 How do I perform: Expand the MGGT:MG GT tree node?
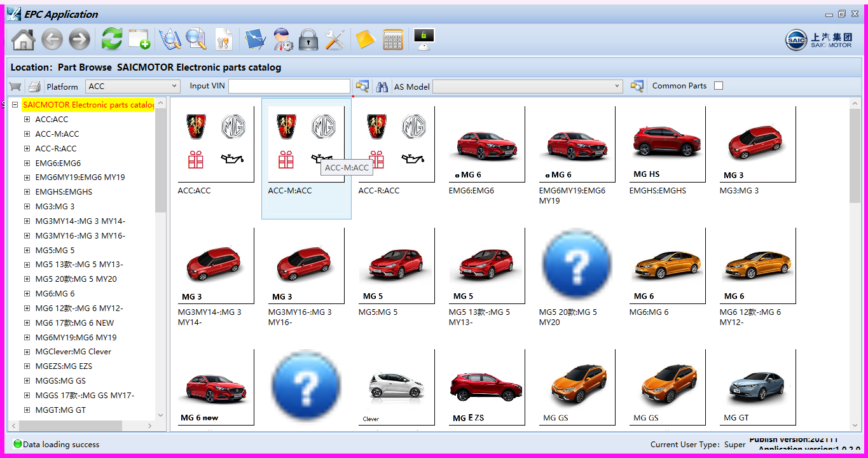27,410
